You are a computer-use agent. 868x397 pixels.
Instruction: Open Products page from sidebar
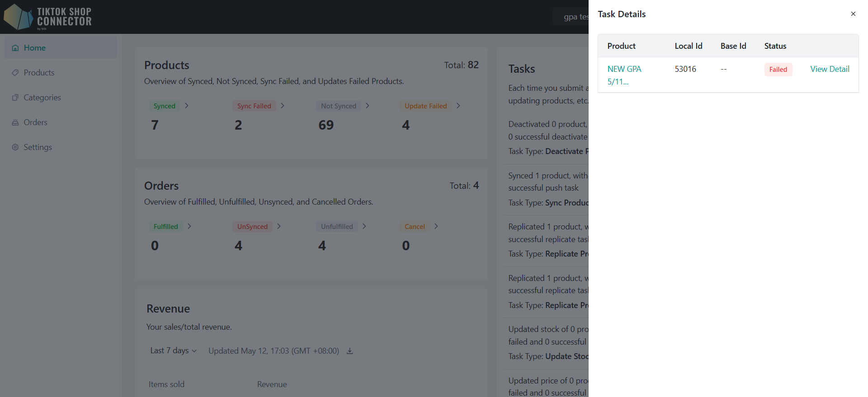[61, 73]
